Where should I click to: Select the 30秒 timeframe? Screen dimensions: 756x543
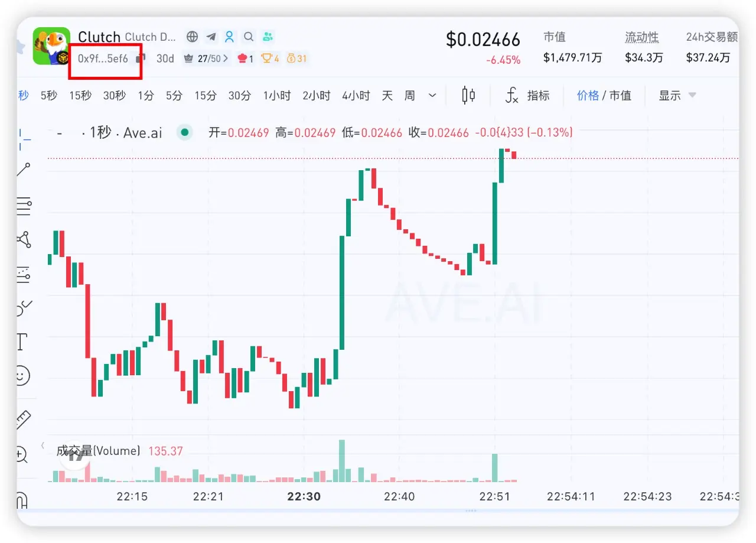click(115, 95)
